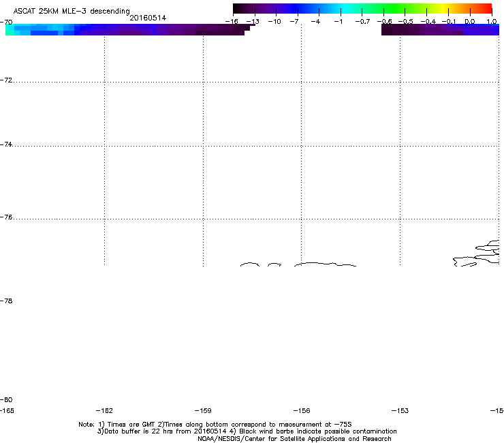
Task: Click the NOAA/NESDIS credit line
Action: [294, 439]
